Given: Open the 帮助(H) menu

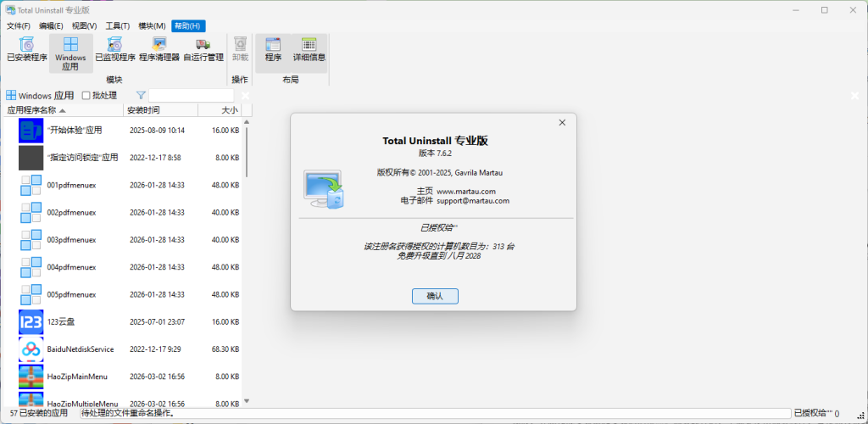Looking at the screenshot, I should click(189, 26).
